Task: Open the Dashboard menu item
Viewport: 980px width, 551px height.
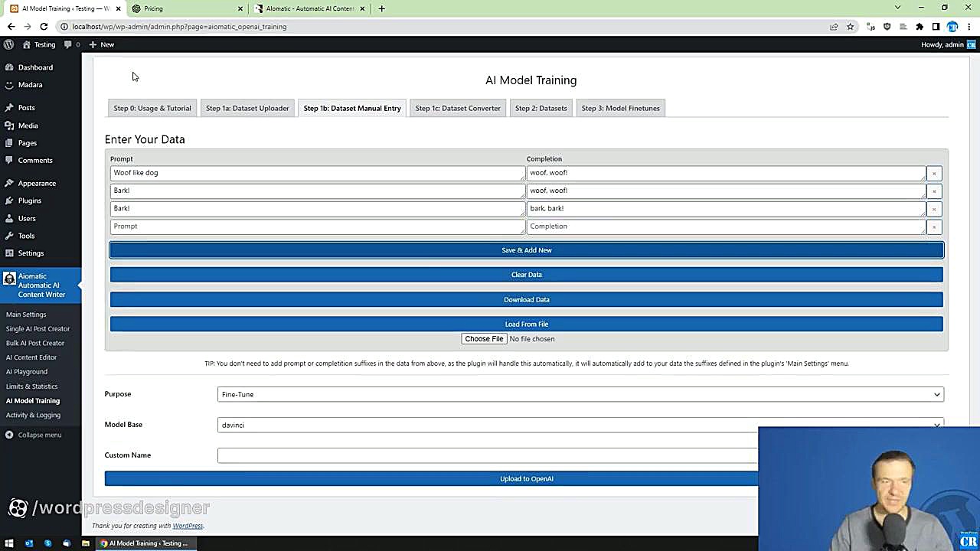Action: click(35, 67)
